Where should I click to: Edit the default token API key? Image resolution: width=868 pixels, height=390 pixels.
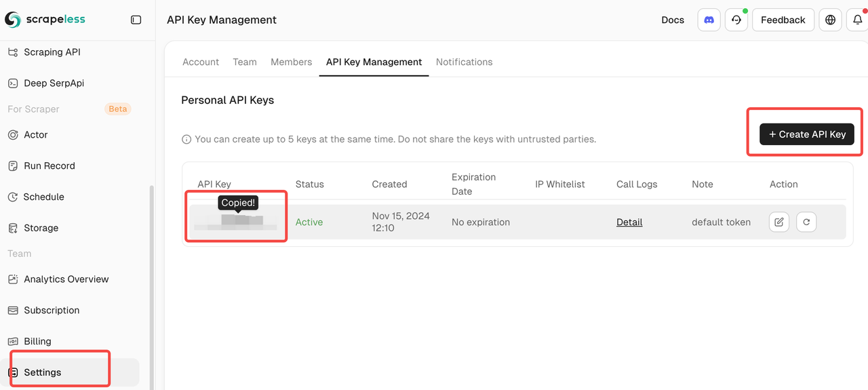coord(779,222)
